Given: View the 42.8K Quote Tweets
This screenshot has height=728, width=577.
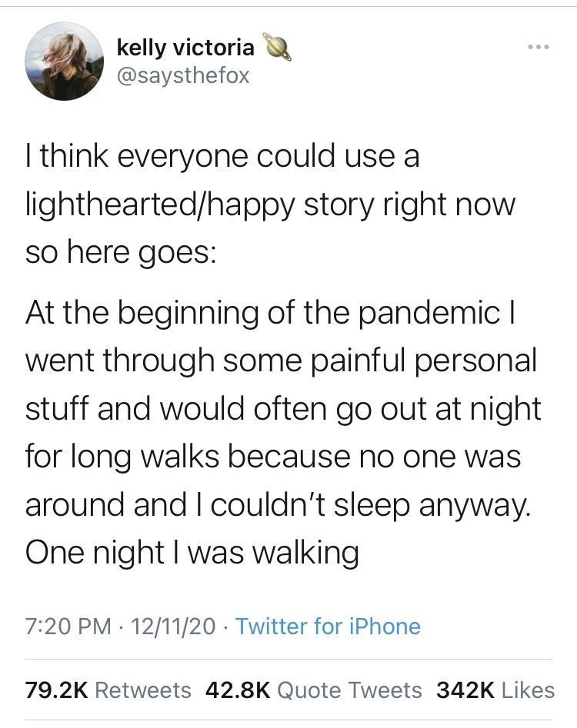Looking at the screenshot, I should [314, 690].
